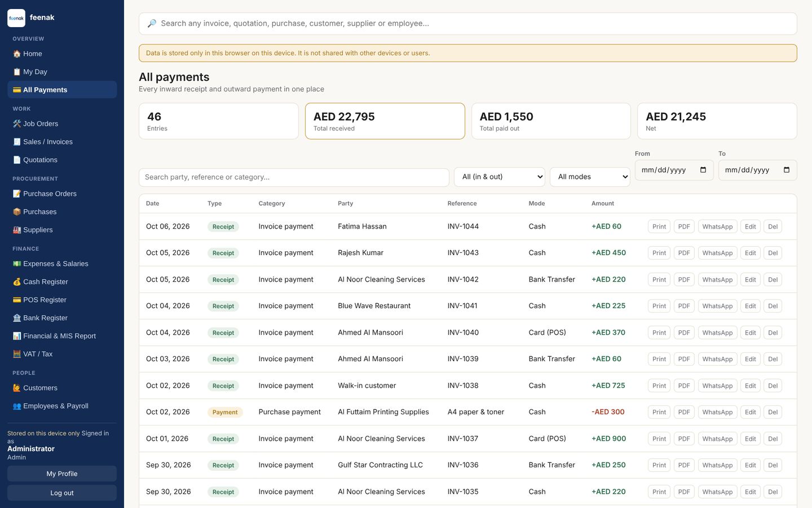Viewport: 812px width, 508px height.
Task: Focus the global search bar
Action: tap(467, 24)
